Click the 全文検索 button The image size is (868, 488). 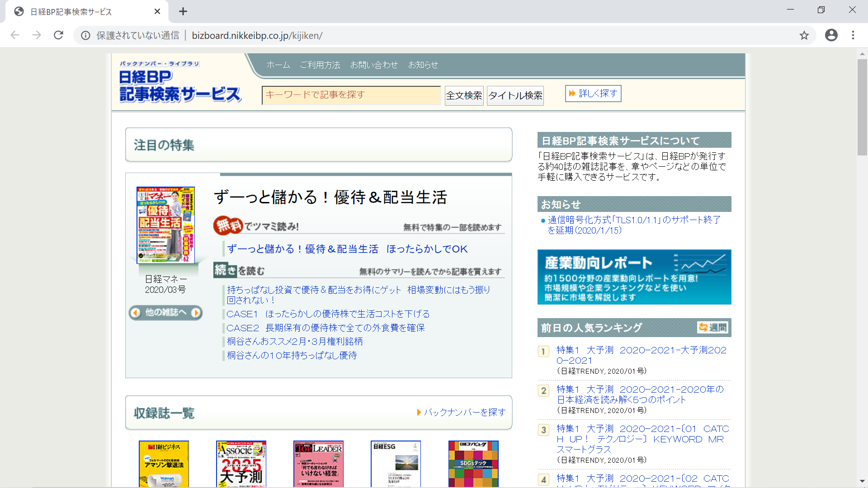point(464,96)
